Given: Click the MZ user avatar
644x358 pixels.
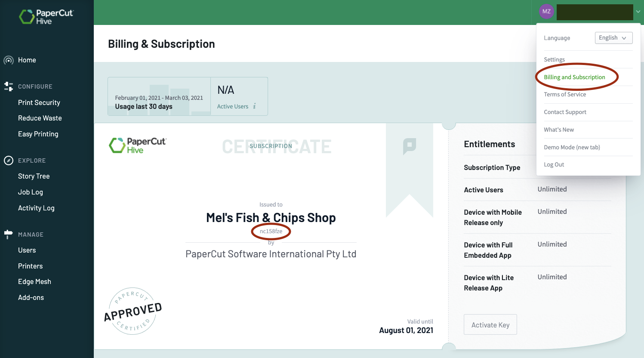Looking at the screenshot, I should 546,12.
